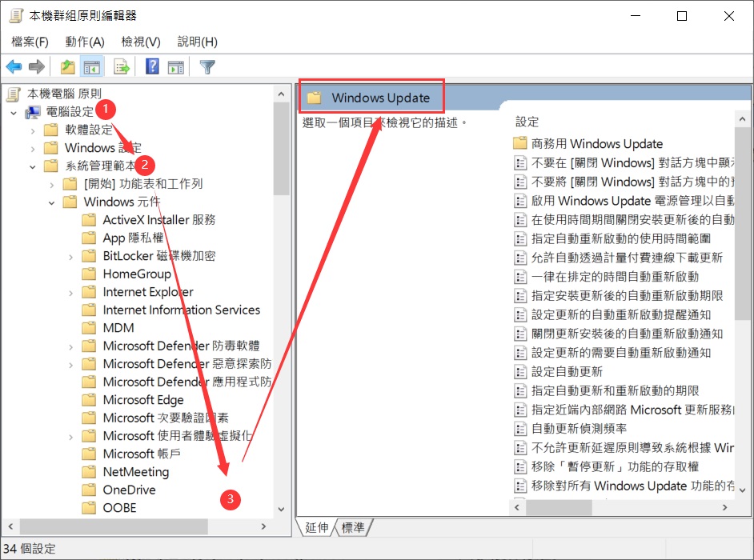Click the OneDrive folder icon
Image resolution: width=754 pixels, height=560 pixels.
click(x=89, y=490)
